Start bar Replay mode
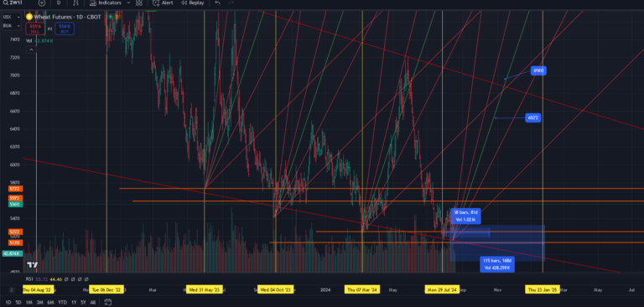The width and height of the screenshot is (644, 307). point(193,3)
